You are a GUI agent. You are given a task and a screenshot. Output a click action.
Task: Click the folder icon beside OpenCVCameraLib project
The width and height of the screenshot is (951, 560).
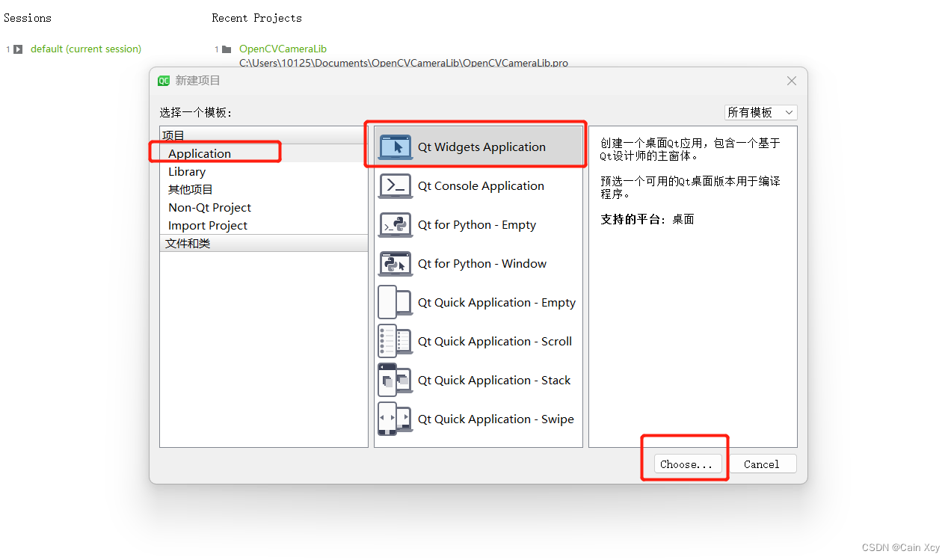coord(227,49)
